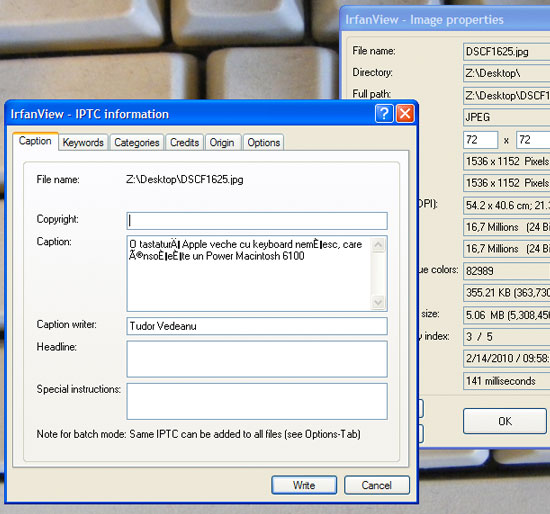
Task: Confirm Image properties with OK
Action: point(505,421)
